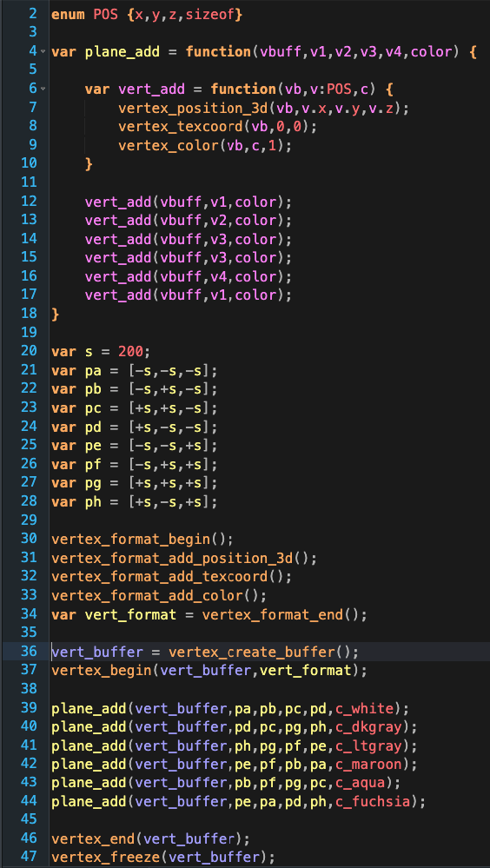Click the c_aqua color constant

361,783
